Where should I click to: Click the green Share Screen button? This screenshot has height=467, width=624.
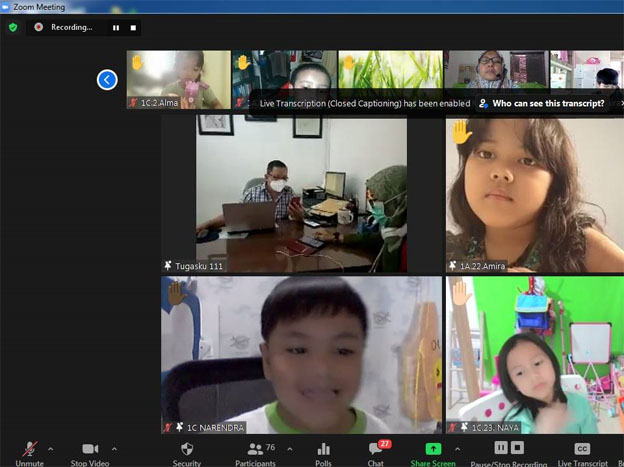tap(433, 450)
